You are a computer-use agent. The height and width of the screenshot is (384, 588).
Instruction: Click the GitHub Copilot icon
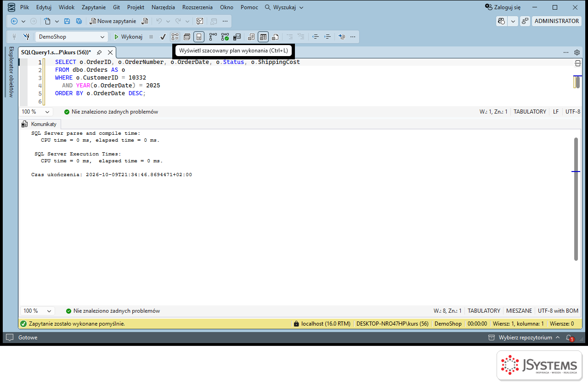point(502,21)
